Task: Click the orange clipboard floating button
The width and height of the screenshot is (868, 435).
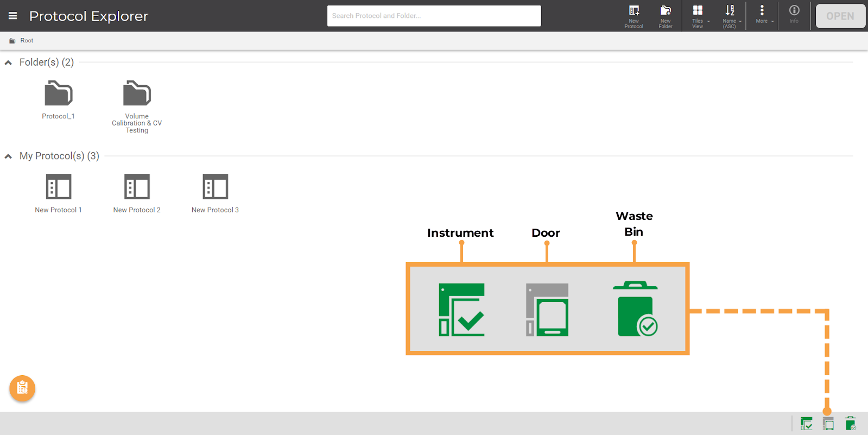Action: point(22,388)
